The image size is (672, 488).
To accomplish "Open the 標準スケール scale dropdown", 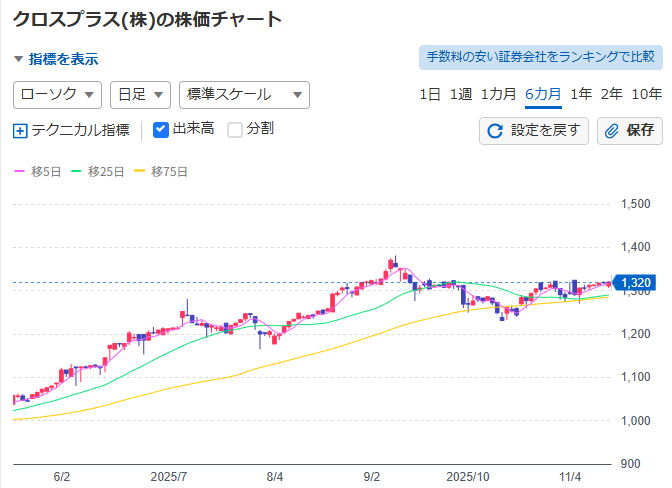I will click(x=244, y=95).
